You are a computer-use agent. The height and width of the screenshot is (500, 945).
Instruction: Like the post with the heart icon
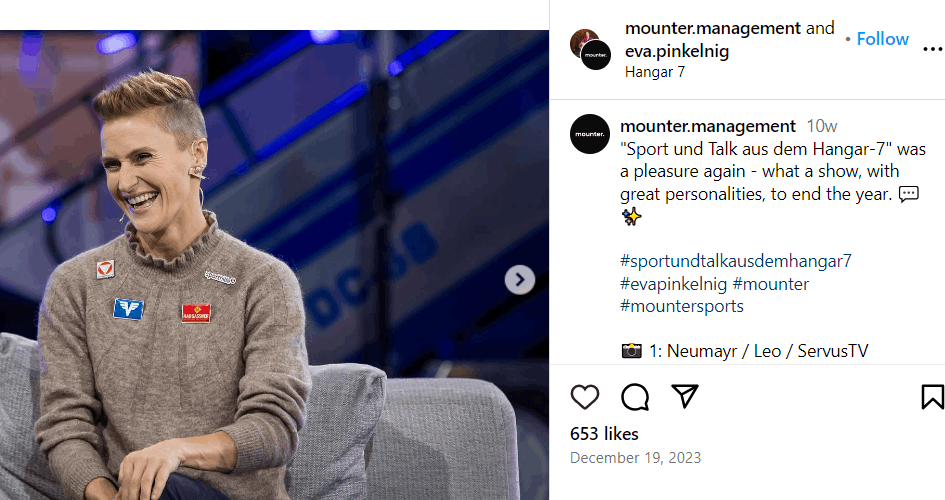click(585, 397)
